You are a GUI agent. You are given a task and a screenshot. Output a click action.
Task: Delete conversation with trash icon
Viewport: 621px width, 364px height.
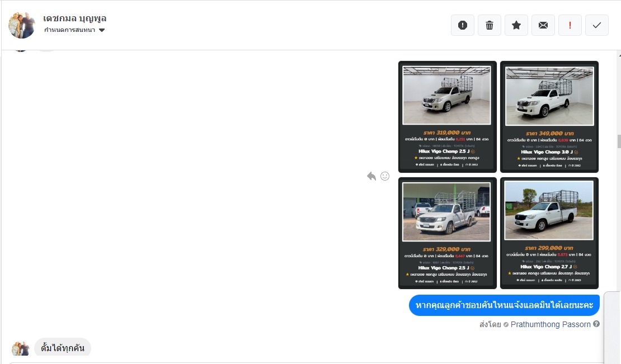point(490,25)
